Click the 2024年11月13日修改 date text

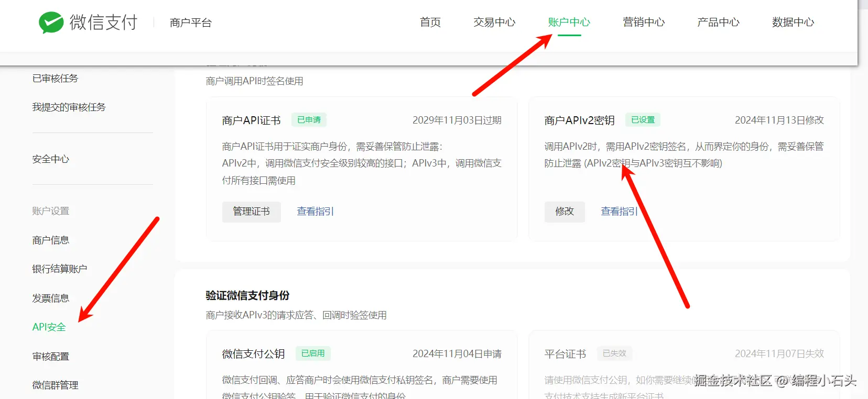tap(779, 120)
